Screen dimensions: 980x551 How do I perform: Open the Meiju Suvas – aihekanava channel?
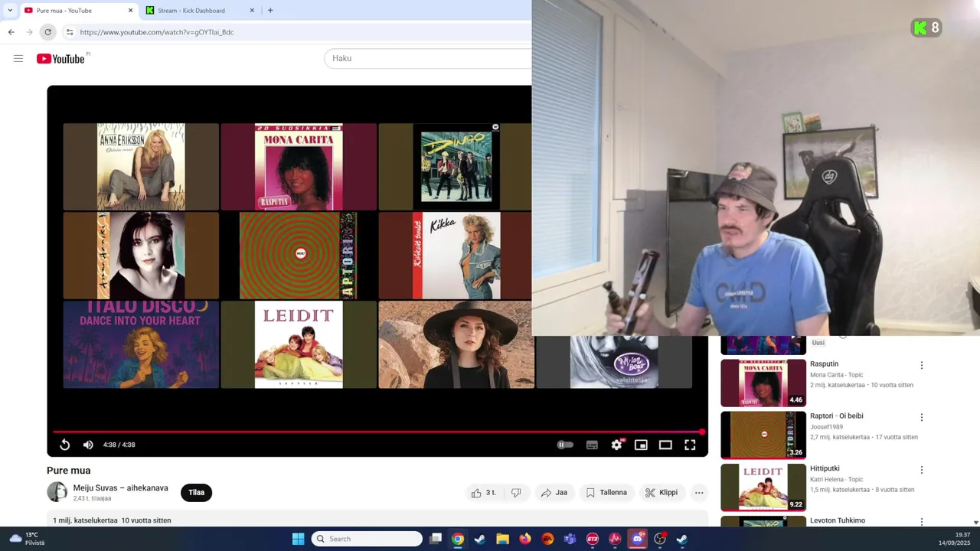click(120, 488)
